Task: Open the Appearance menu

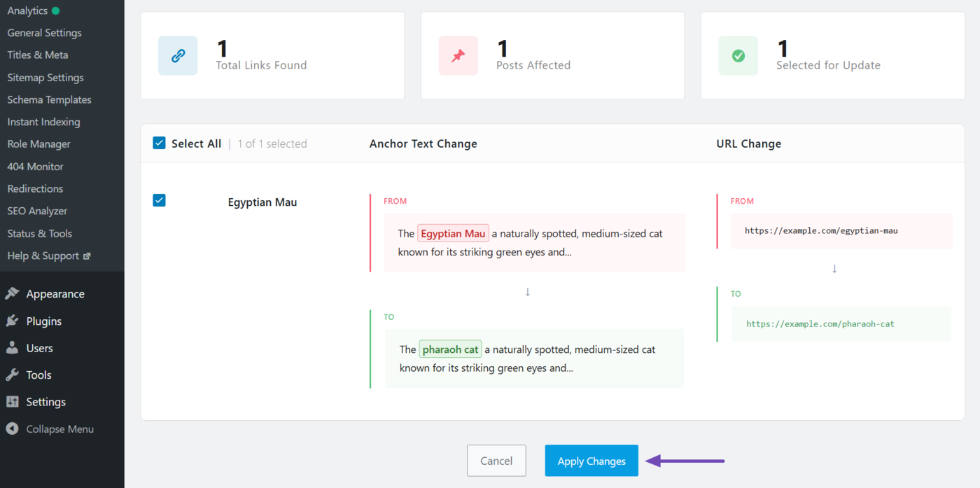Action: pyautogui.click(x=55, y=294)
